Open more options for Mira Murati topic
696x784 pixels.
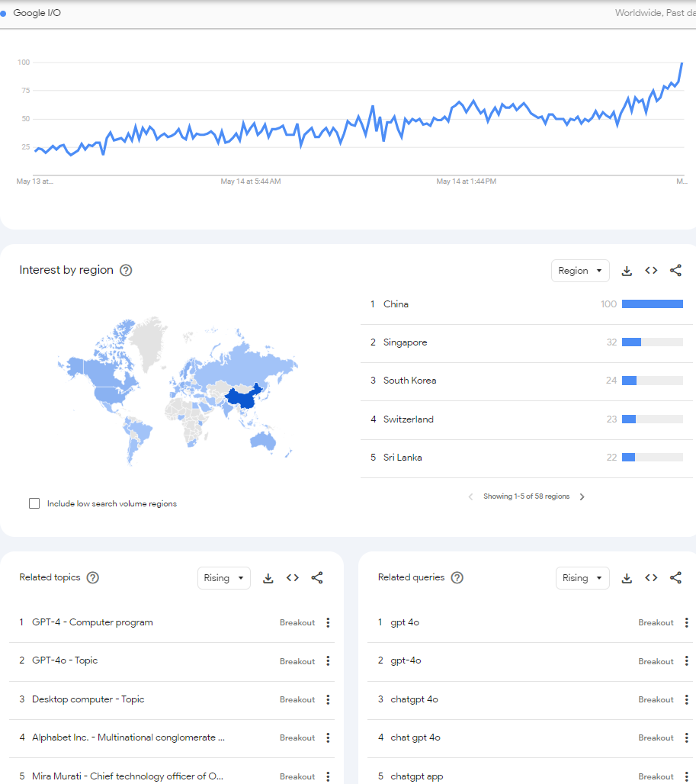pyautogui.click(x=328, y=776)
